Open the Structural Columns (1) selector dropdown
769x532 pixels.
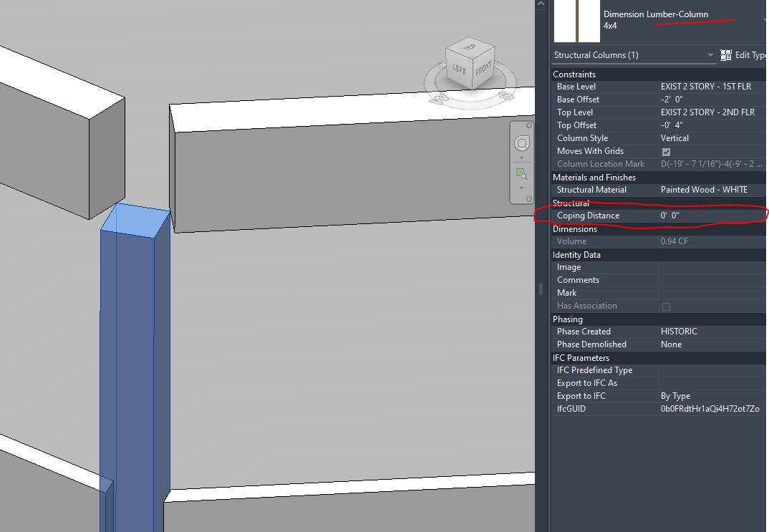(x=710, y=54)
